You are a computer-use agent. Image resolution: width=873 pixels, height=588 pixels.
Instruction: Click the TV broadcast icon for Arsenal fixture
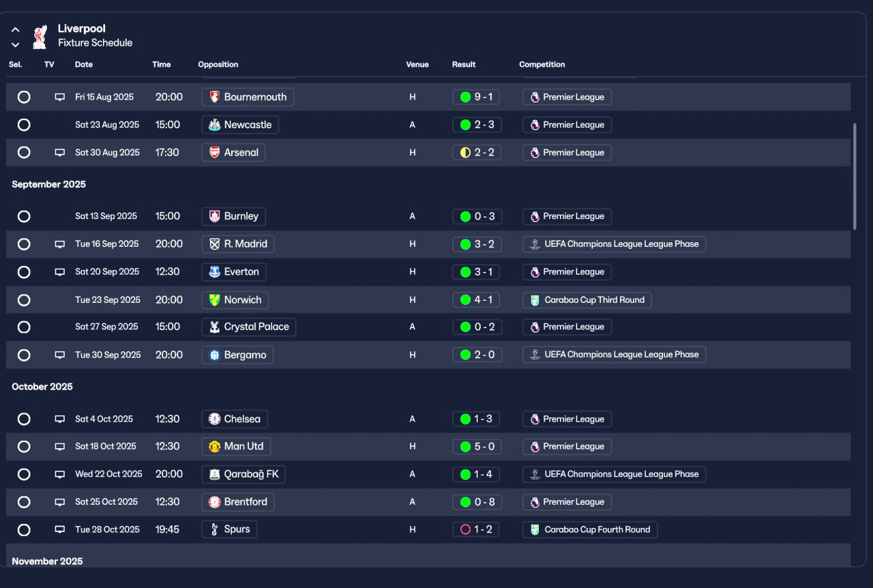60,152
